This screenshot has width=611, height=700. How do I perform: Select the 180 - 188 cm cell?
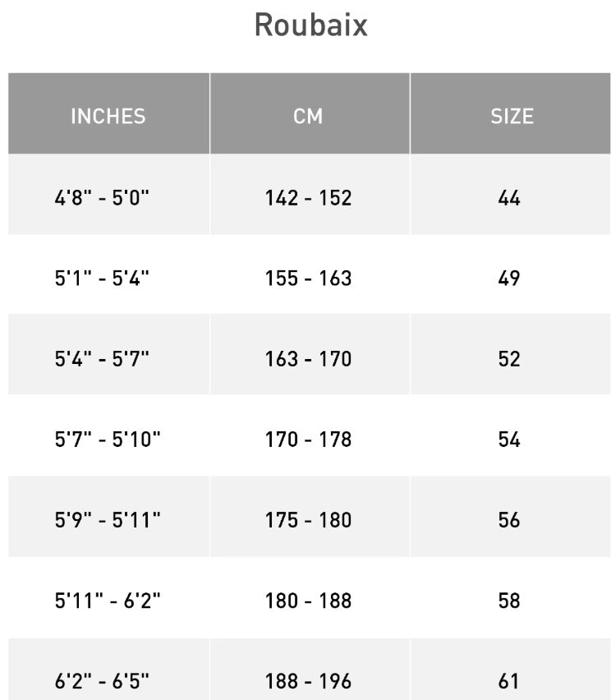click(308, 601)
